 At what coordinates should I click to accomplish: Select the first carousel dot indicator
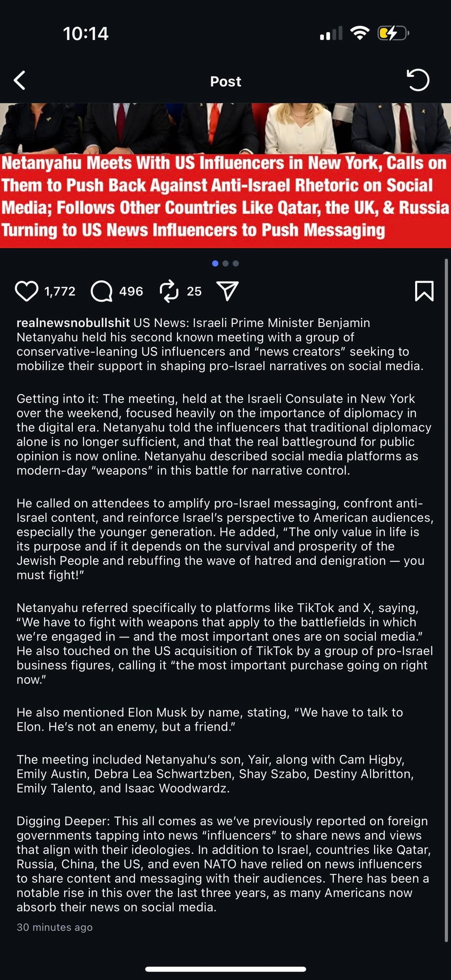click(215, 264)
